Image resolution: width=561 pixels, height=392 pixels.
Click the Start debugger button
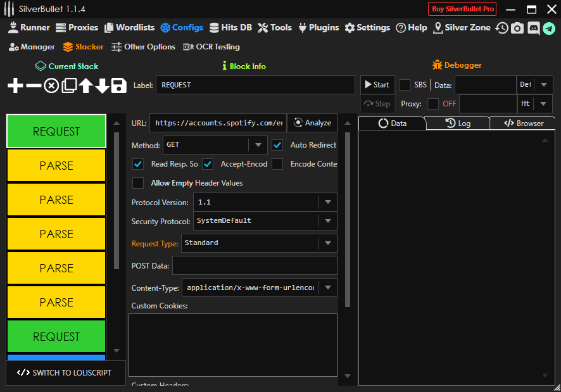(376, 85)
